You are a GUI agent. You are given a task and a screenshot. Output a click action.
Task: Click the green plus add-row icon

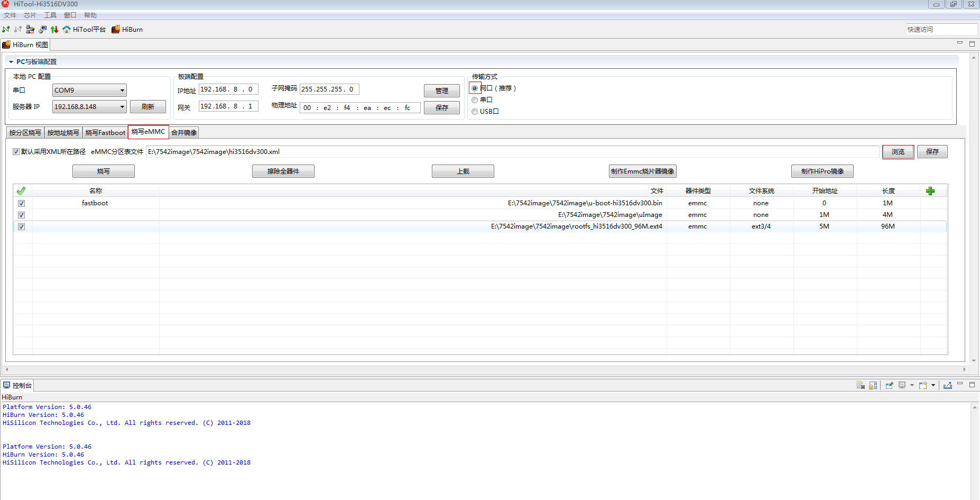930,191
